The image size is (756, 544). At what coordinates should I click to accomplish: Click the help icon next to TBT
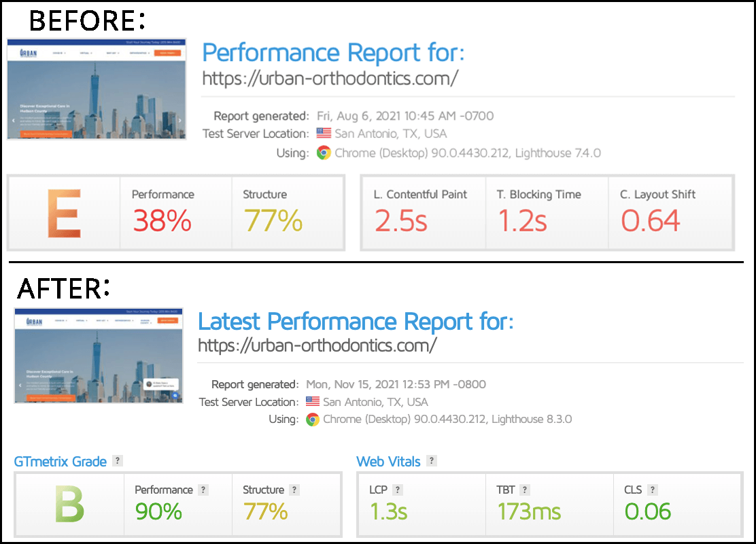tap(525, 490)
